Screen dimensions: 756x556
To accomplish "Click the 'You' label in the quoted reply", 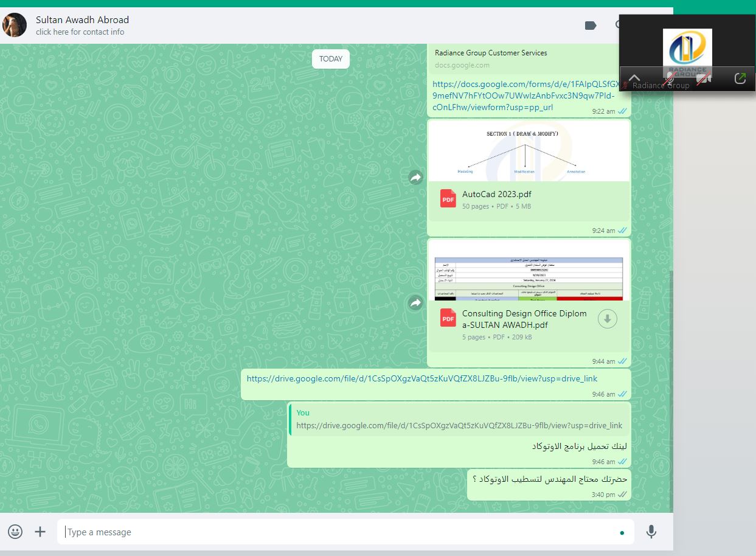I will pos(303,413).
